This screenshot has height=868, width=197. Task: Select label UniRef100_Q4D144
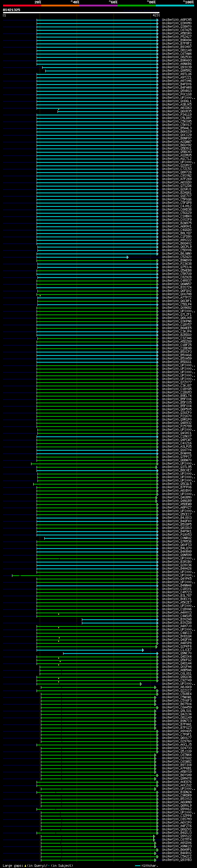tap(177, 664)
